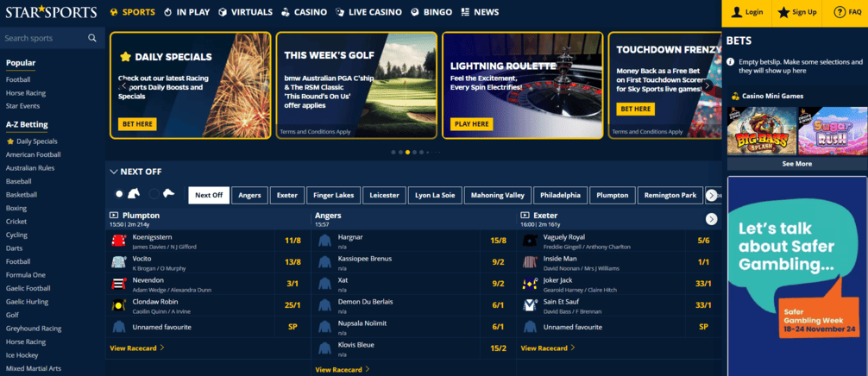Click Hargnar silk icon
Screen dimensions: 868x376
click(x=324, y=241)
